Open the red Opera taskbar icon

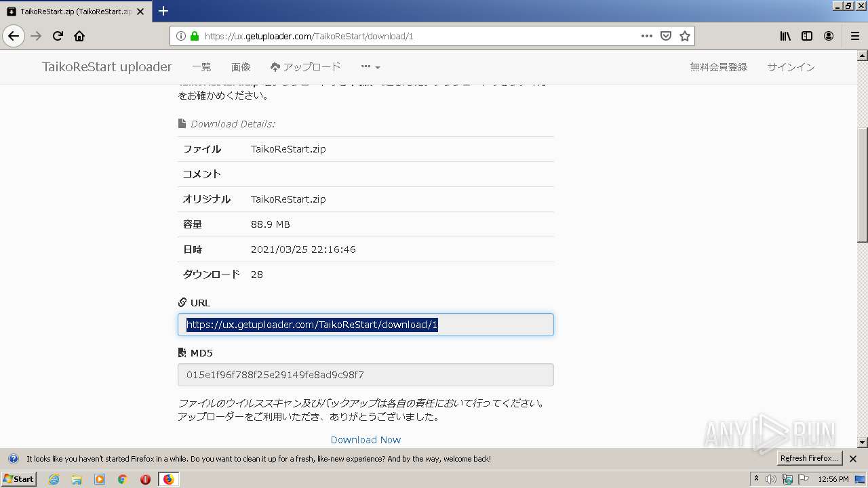[x=145, y=479]
